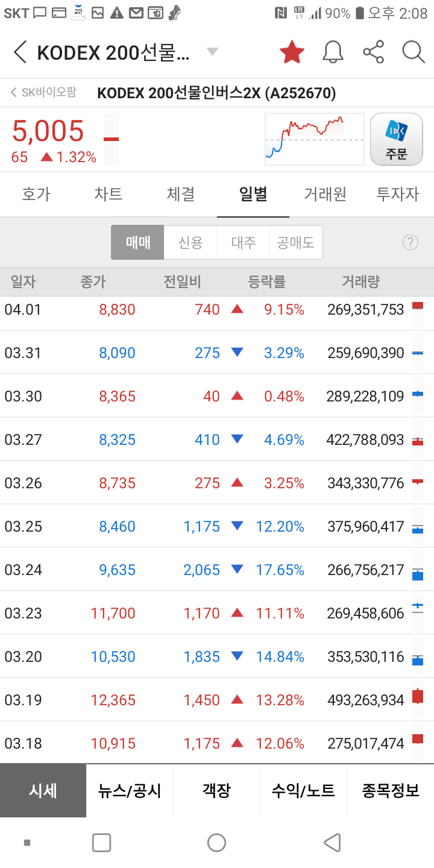Tap the 일자 column header
The height and width of the screenshot is (868, 434).
pos(24,281)
